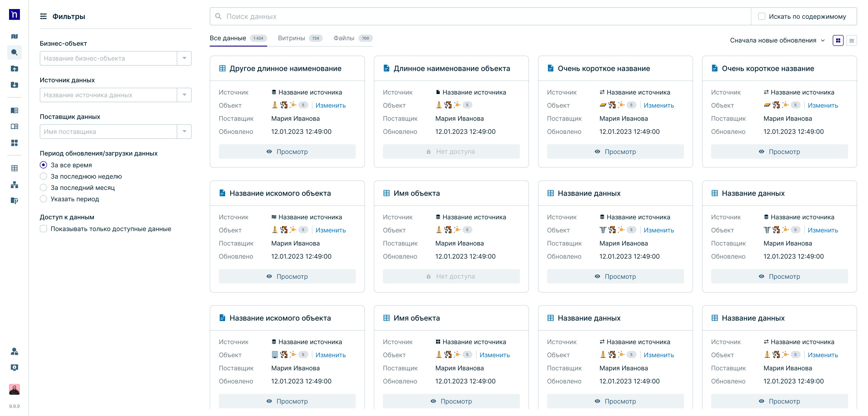868x416 pixels.
Task: Expand the Бизнес-объект dropdown
Action: [184, 58]
